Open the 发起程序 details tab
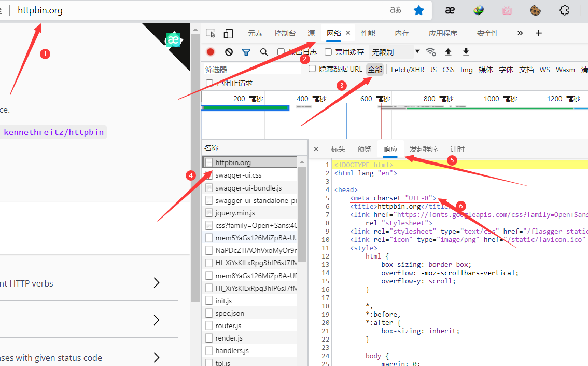 (424, 149)
